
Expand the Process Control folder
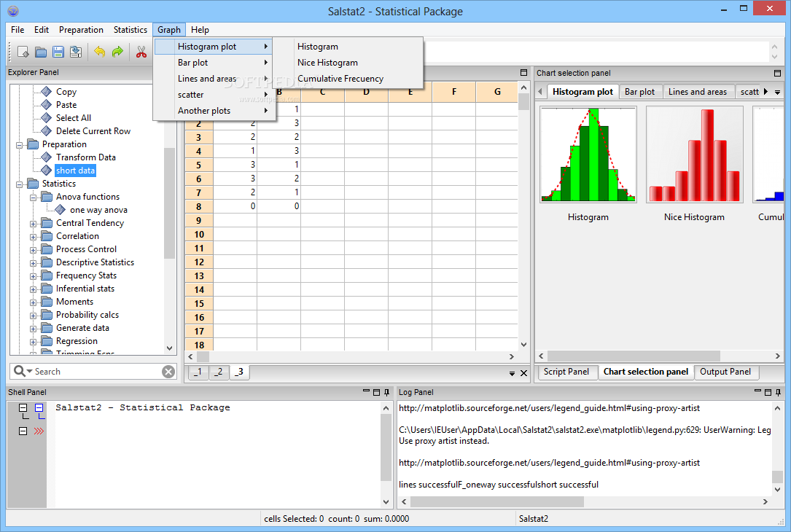[x=34, y=250]
